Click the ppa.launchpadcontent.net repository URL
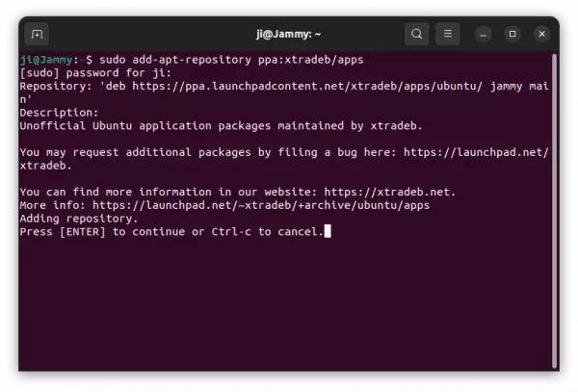 point(307,87)
